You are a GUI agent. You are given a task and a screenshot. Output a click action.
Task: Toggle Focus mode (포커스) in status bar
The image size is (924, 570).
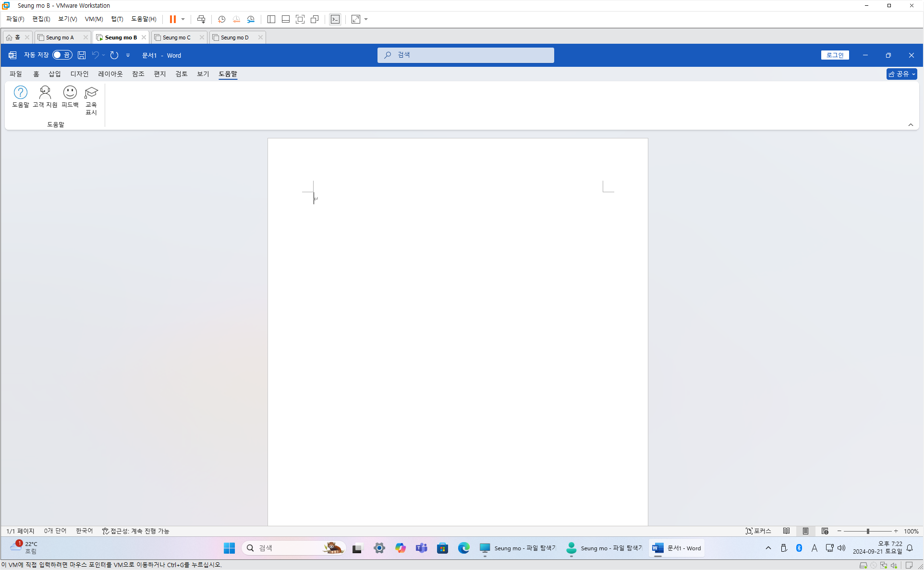(758, 531)
